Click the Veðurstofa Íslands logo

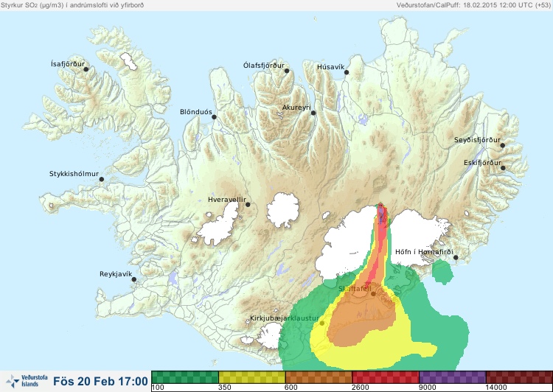[x=27, y=381]
